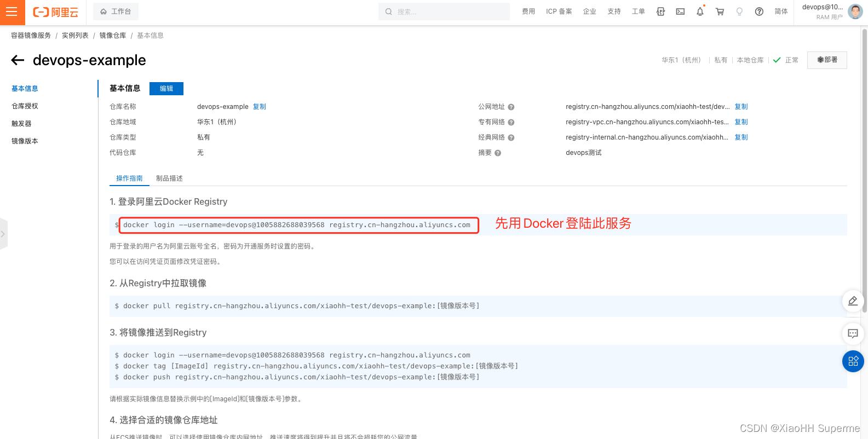The width and height of the screenshot is (868, 439).
Task: Go to 实例列表 breadcrumb
Action: 75,36
